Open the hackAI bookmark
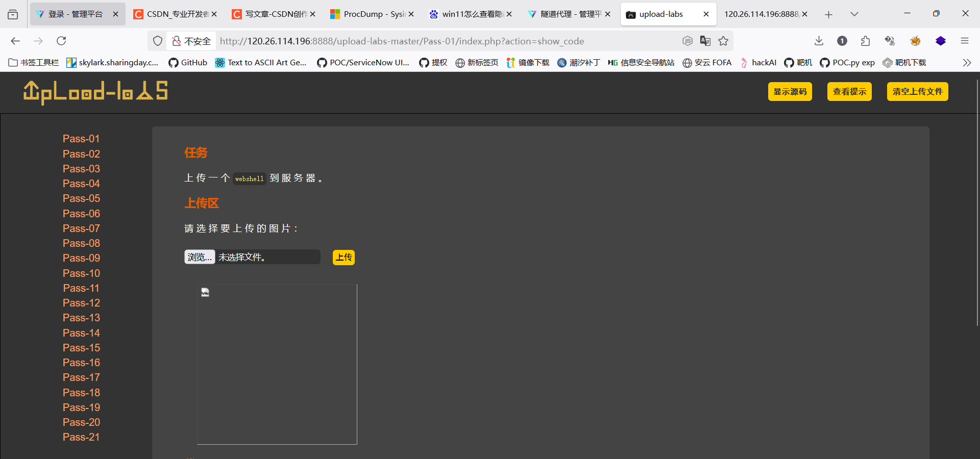 (758, 63)
